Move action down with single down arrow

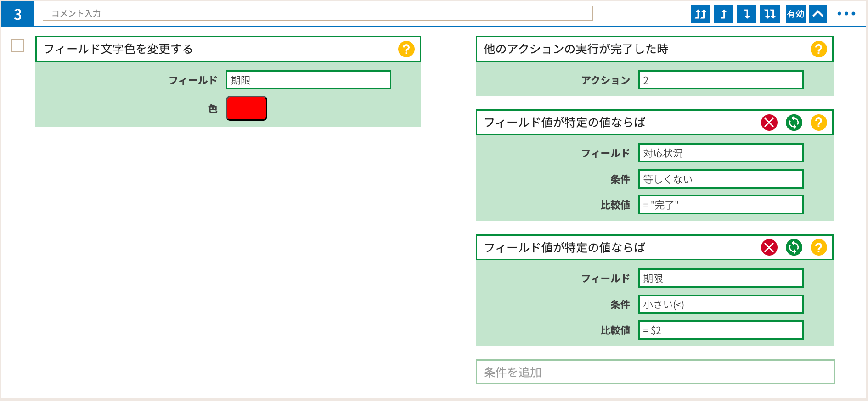pyautogui.click(x=746, y=14)
